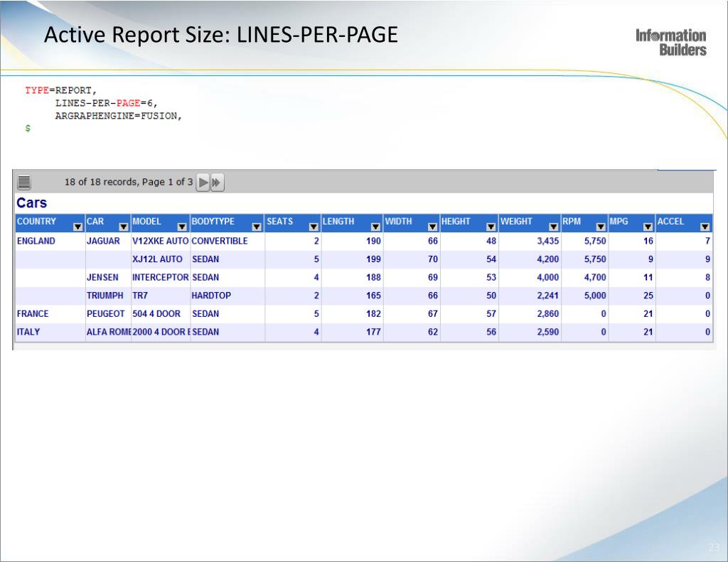
Task: Click the 18 of 18 records page status
Action: (129, 182)
